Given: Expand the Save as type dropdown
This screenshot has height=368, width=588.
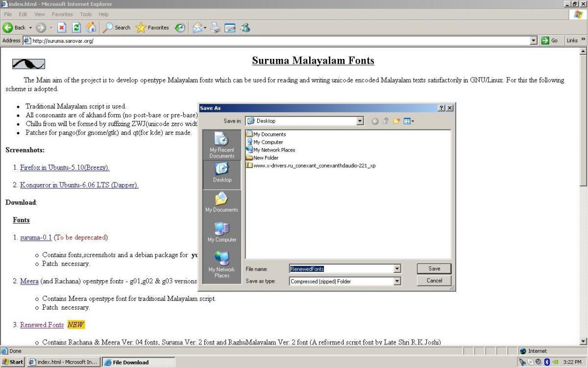Looking at the screenshot, I should 397,281.
